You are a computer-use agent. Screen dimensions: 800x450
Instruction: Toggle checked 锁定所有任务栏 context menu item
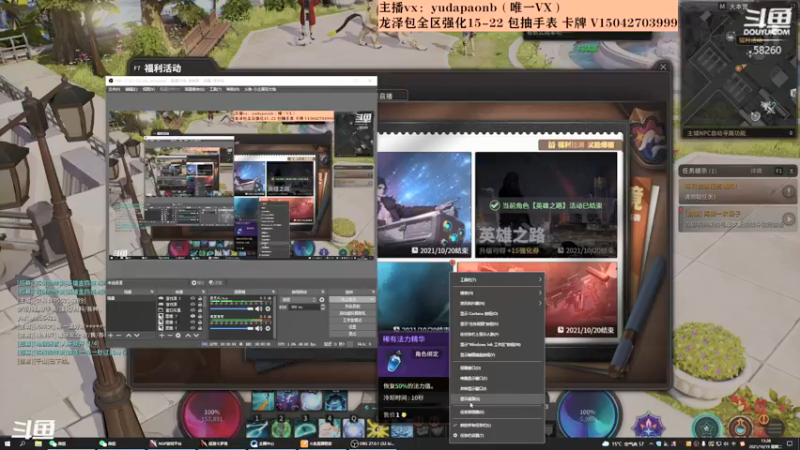(497, 425)
